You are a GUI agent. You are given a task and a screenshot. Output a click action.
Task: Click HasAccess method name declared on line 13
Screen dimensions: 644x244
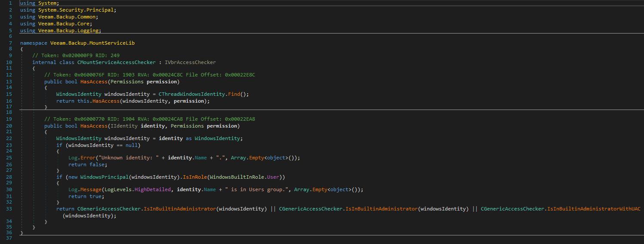(94, 82)
